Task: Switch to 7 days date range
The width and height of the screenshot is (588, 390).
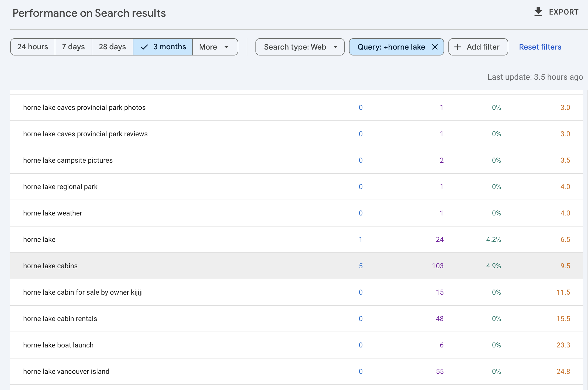Action: pos(73,47)
